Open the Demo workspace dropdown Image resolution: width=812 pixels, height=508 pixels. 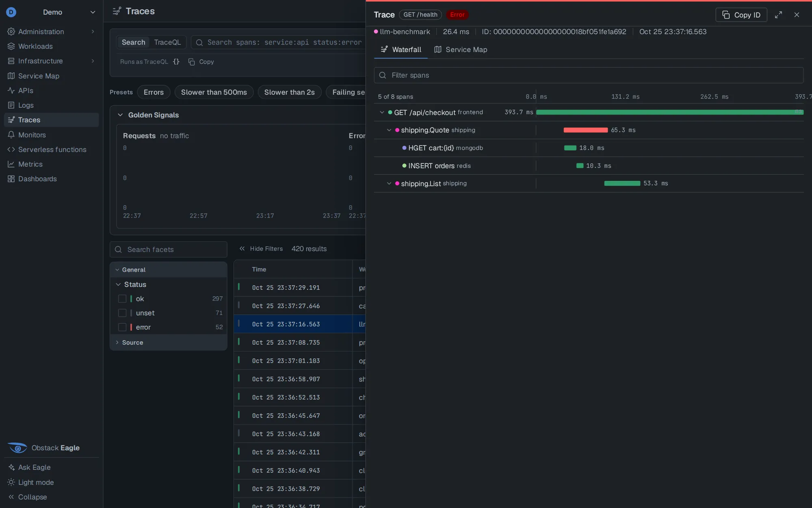(51, 12)
